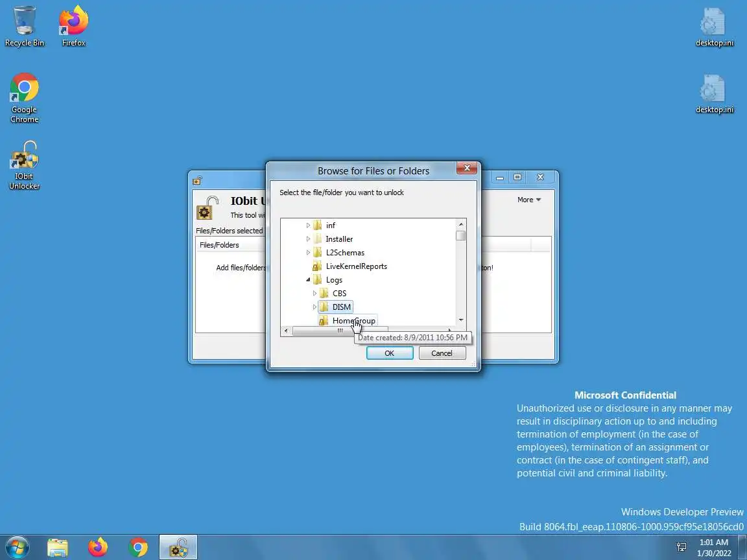Click the IObit Unlocker padlock logo

[x=207, y=207]
